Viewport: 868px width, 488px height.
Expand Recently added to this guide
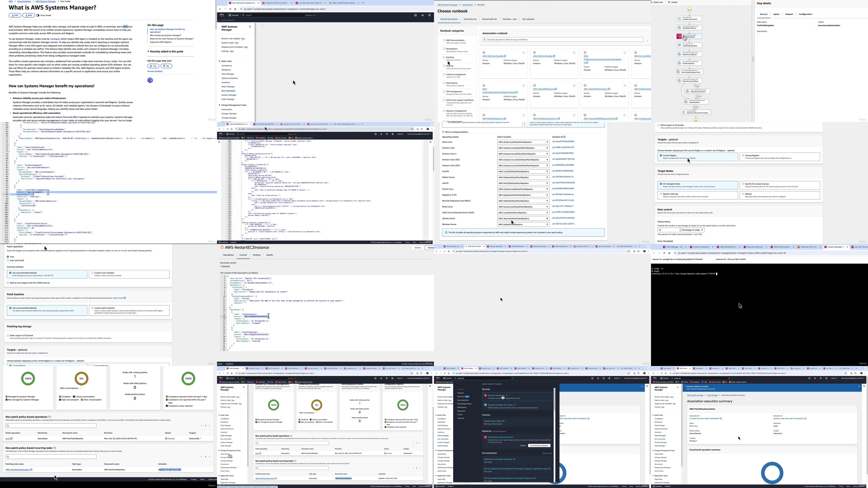[165, 52]
